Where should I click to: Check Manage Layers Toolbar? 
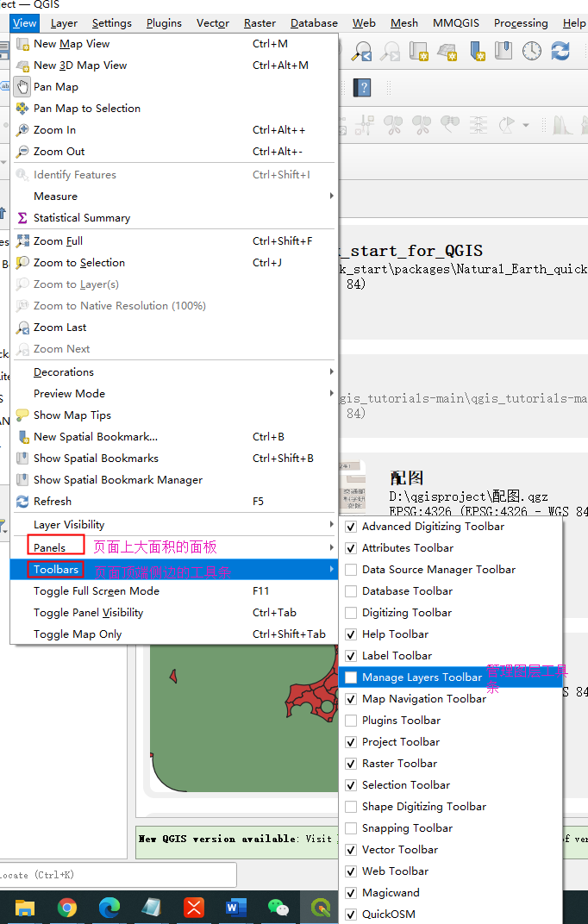pos(351,677)
